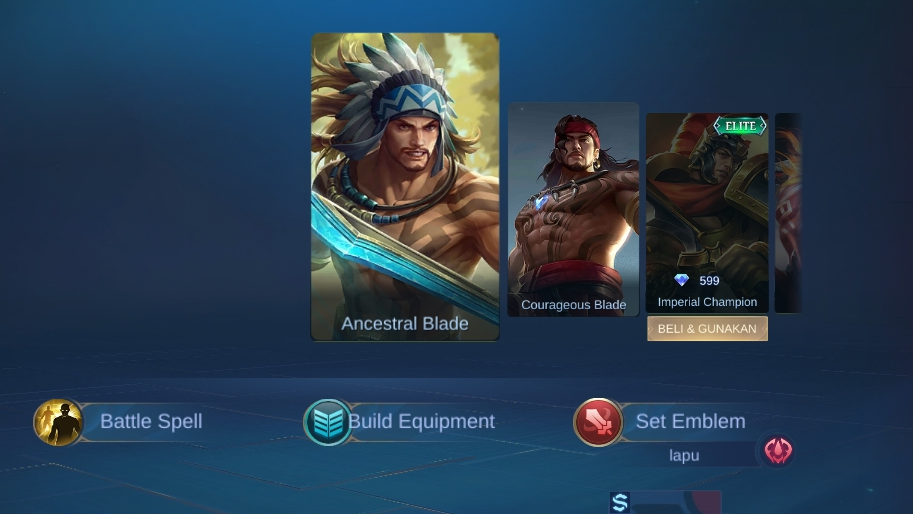The image size is (913, 514).
Task: Click the BELI & GUNAKAN button
Action: click(x=707, y=329)
